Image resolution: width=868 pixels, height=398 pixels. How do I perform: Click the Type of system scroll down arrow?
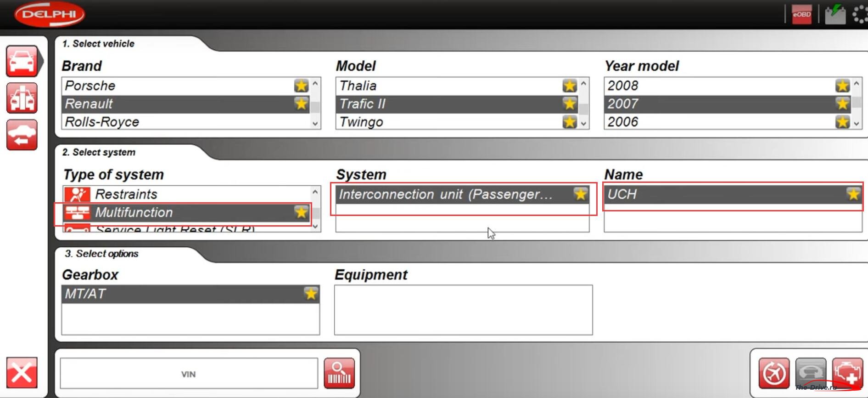click(315, 226)
